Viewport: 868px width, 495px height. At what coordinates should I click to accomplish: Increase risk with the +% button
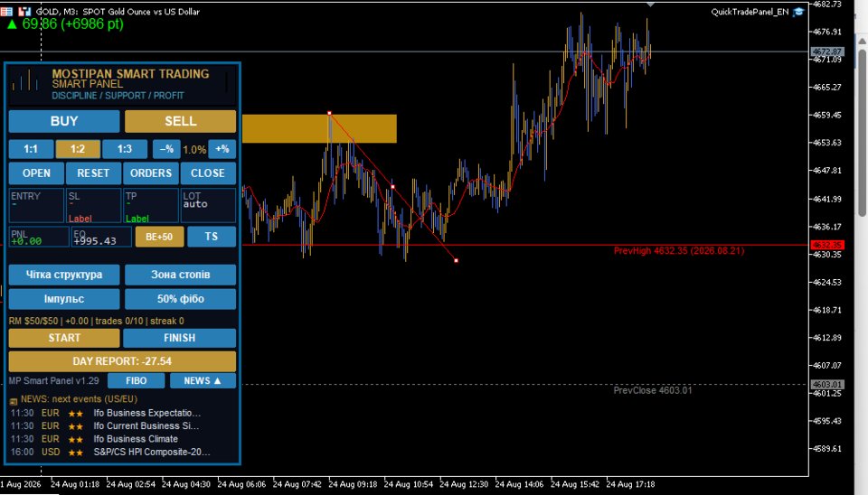coord(222,149)
